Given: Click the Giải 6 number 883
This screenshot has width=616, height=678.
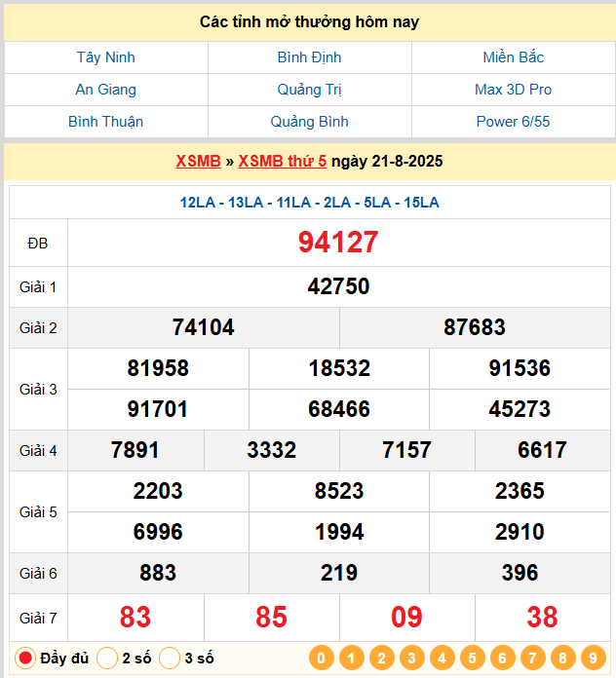Looking at the screenshot, I should 158,573.
